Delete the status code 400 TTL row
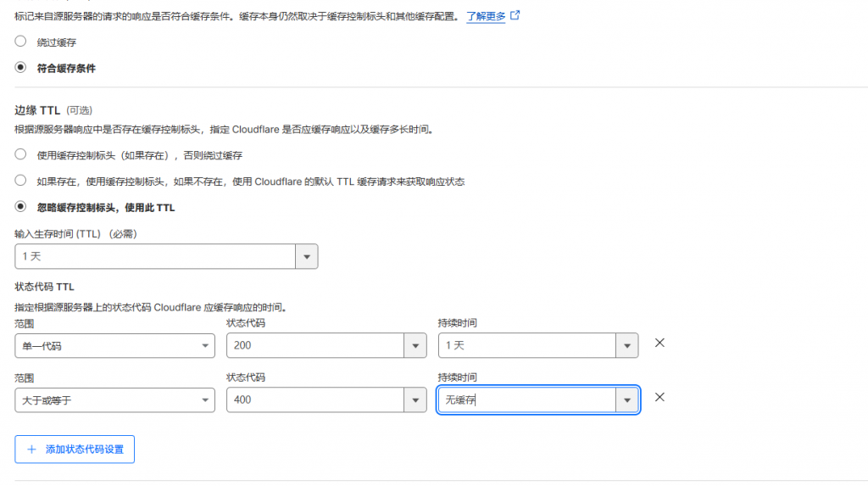Screen dimensions: 868x486 [x=659, y=398]
